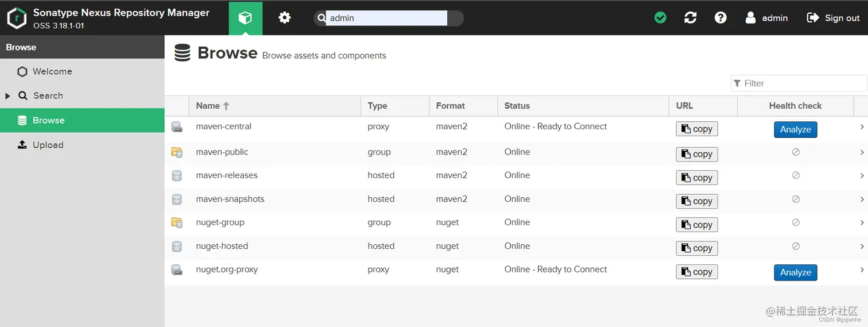Expand the maven-central row chevron

click(x=862, y=126)
